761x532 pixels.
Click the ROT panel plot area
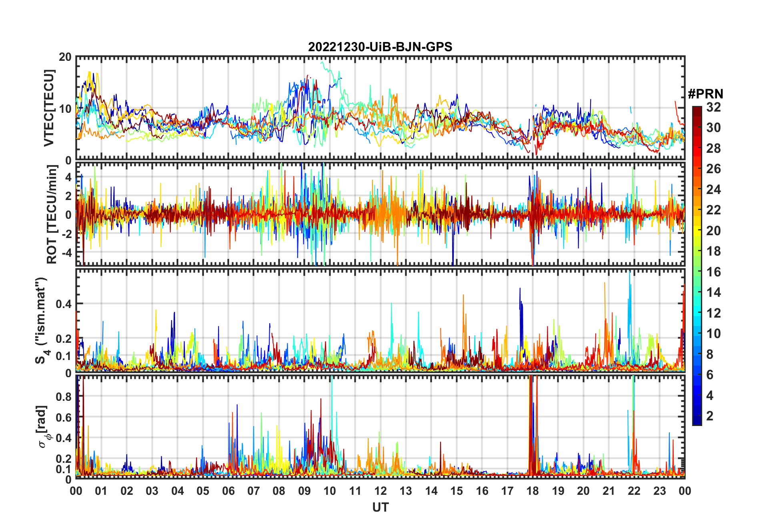[x=380, y=214]
